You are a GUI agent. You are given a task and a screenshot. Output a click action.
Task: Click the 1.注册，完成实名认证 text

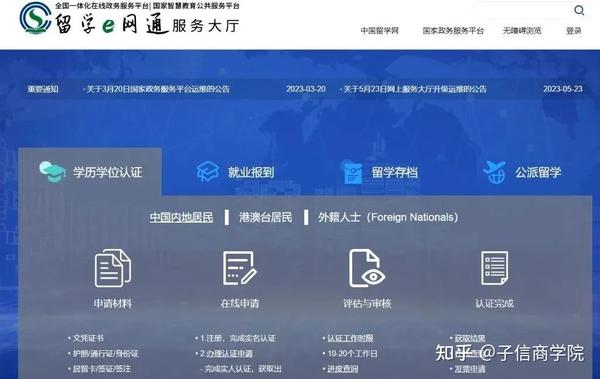pyautogui.click(x=238, y=338)
